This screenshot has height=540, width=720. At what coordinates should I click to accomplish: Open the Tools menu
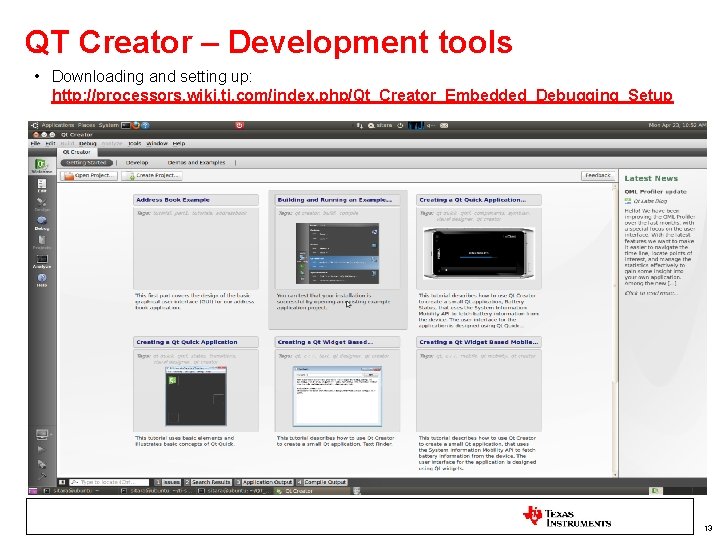tap(135, 143)
